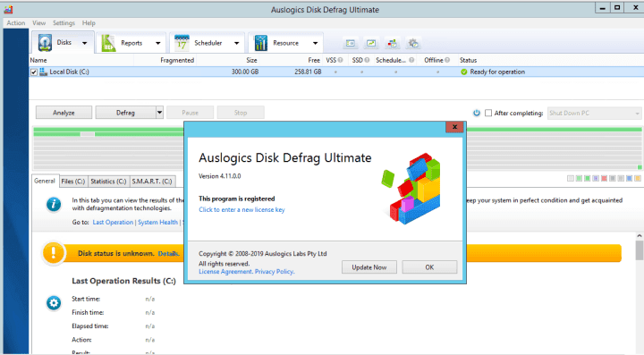Click the SSD column info icon
The height and width of the screenshot is (355, 644).
[x=367, y=60]
